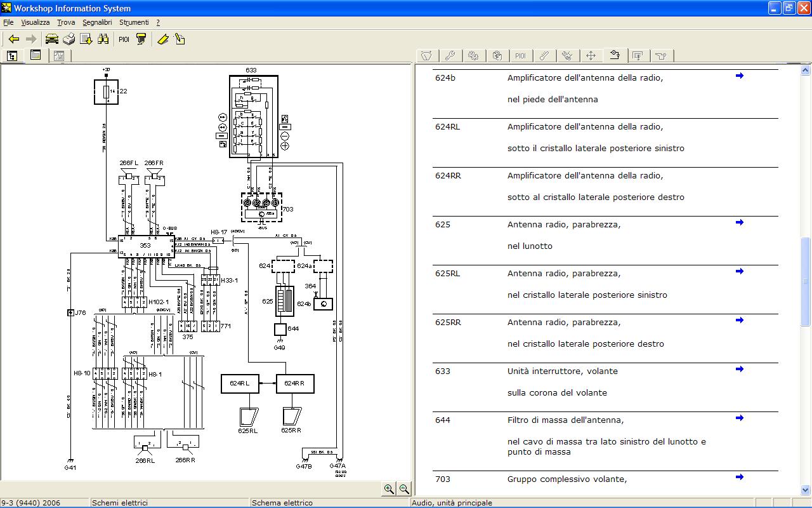Screen dimensions: 812x508
Task: Click the yellow back arrow button
Action: pyautogui.click(x=13, y=39)
